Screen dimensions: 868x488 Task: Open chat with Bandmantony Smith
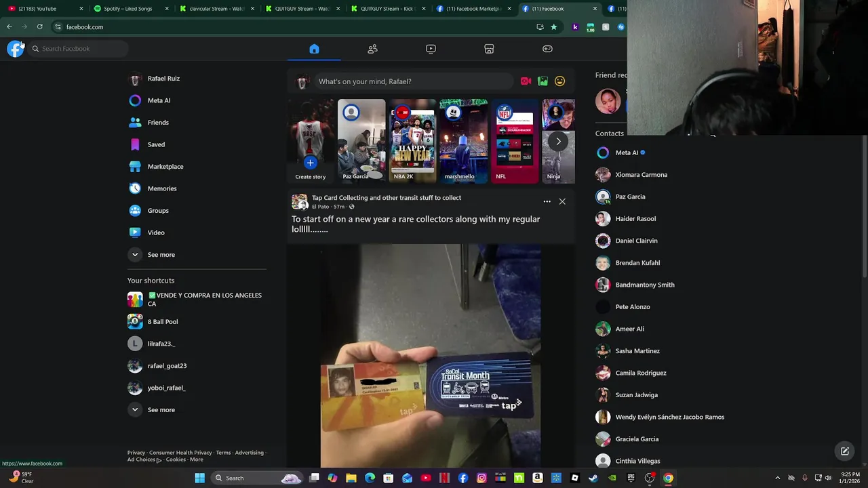tap(644, 285)
